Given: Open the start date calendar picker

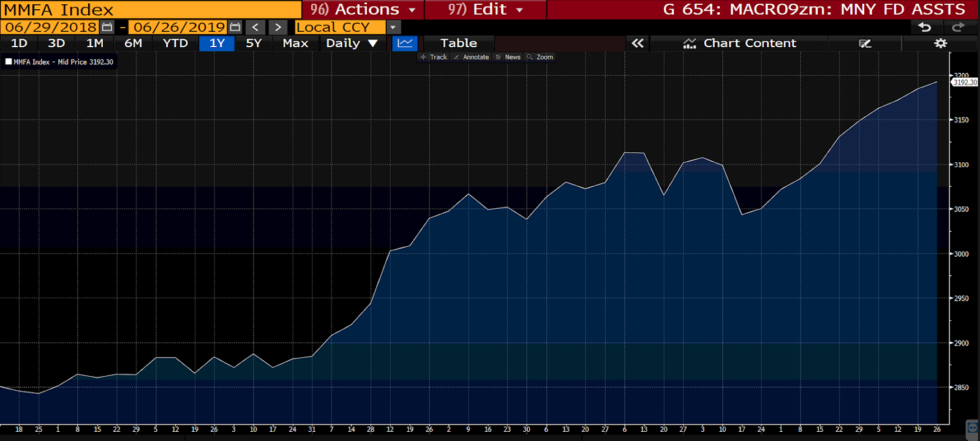Looking at the screenshot, I should tap(107, 27).
